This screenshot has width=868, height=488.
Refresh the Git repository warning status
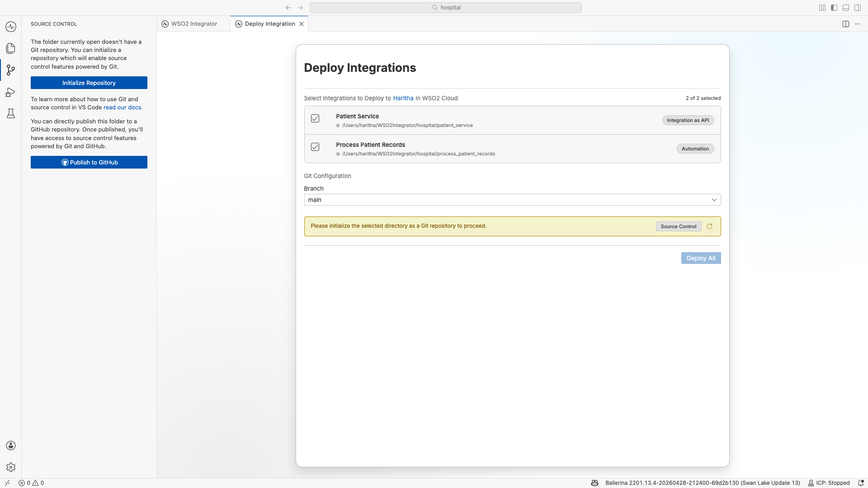coord(710,226)
